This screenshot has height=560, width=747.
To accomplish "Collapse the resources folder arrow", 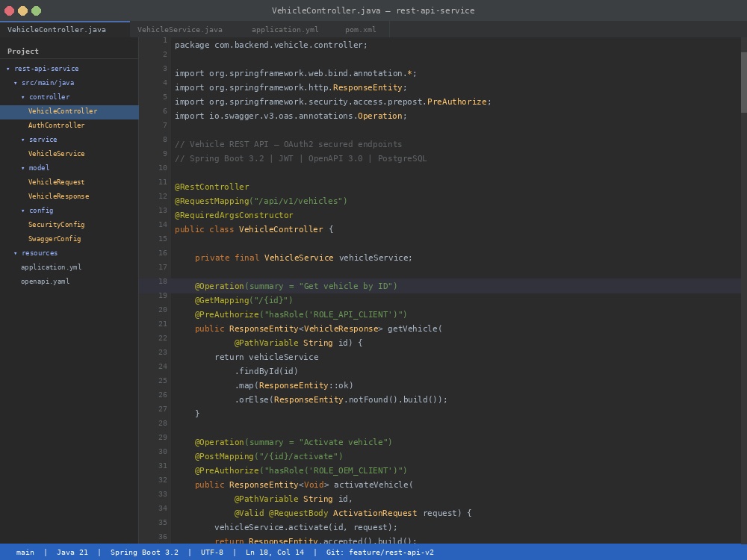I will point(16,253).
